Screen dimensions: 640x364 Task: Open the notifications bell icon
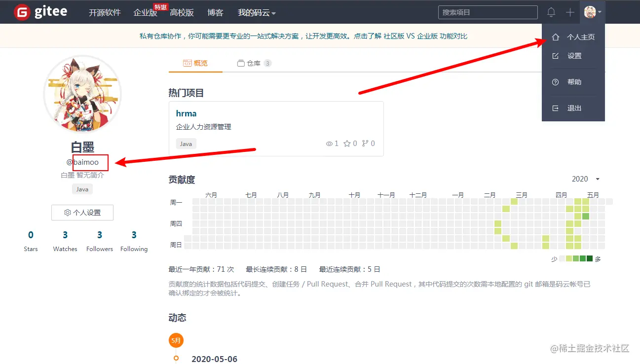point(551,12)
